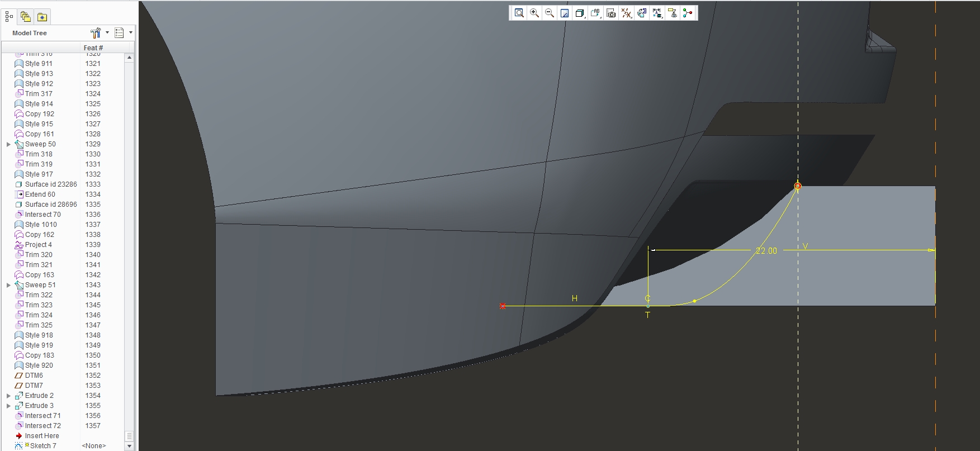The height and width of the screenshot is (451, 980).
Task: Click the yellow tangent point on the arc
Action: tap(694, 301)
